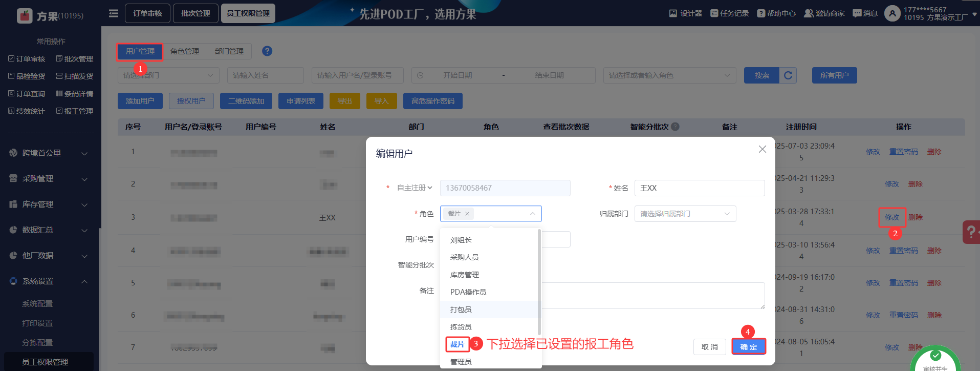The height and width of the screenshot is (371, 980).
Task: Open the 消息 messages icon
Action: point(857,13)
